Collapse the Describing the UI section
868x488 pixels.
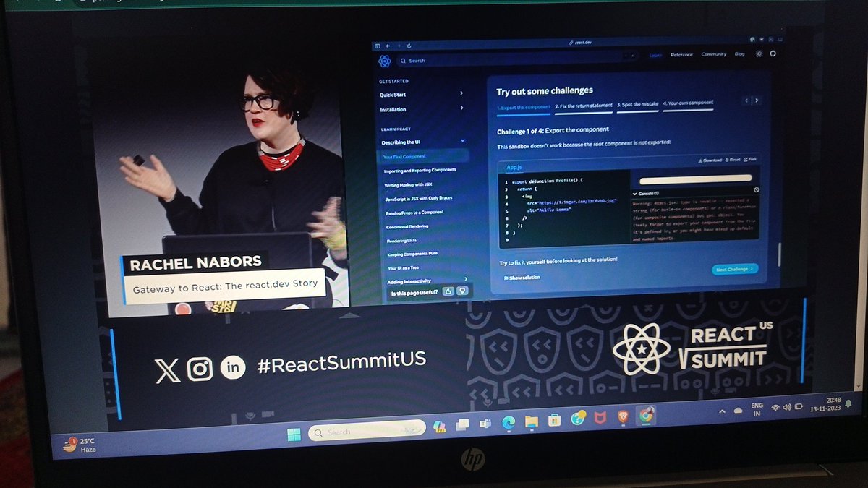point(462,142)
